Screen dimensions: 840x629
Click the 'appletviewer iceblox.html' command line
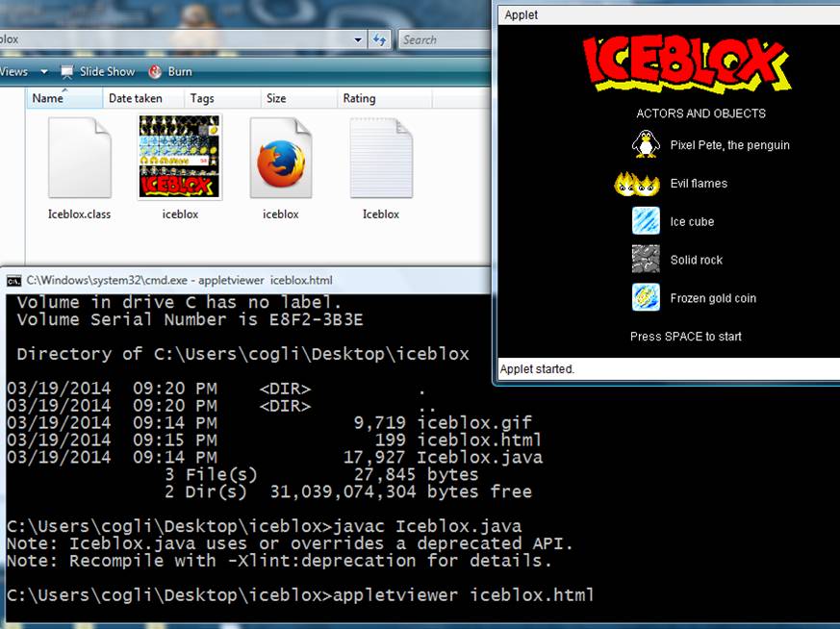pyautogui.click(x=464, y=595)
